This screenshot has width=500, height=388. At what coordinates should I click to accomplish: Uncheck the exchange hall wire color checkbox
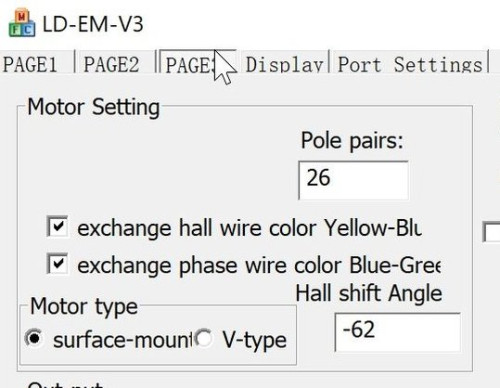pos(57,227)
